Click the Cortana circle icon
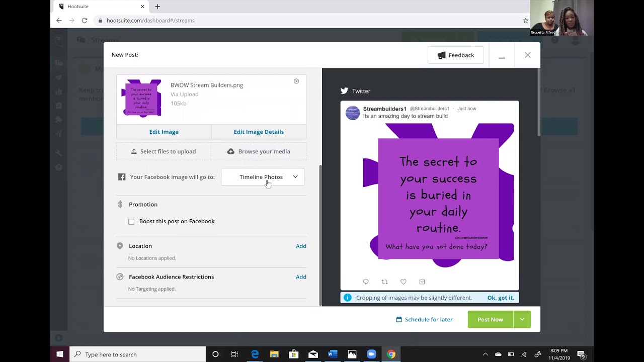644x362 pixels. click(x=215, y=354)
